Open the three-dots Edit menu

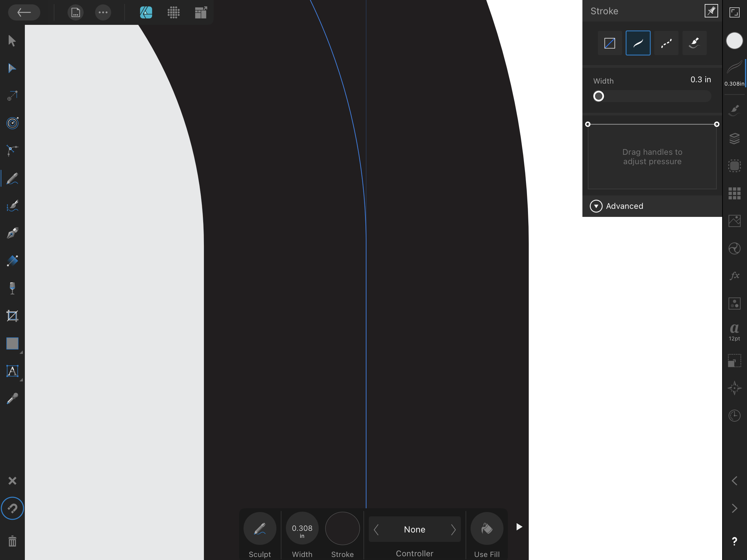[x=103, y=13]
